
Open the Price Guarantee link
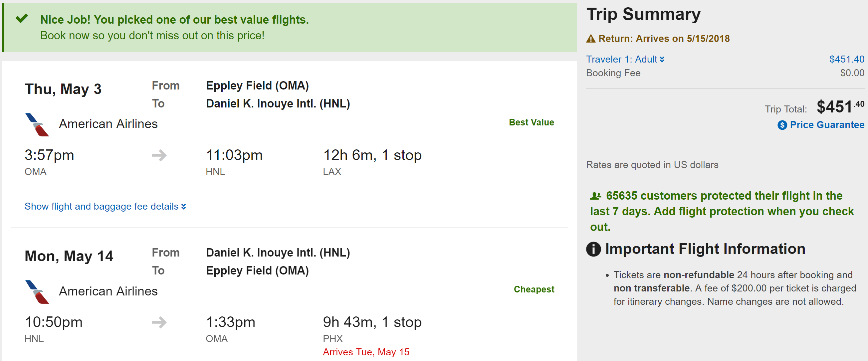(x=826, y=125)
